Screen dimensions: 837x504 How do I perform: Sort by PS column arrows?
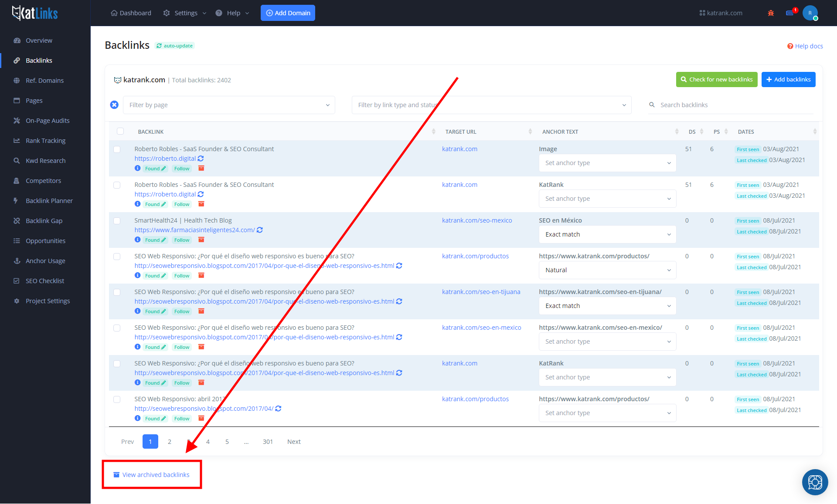click(x=726, y=132)
